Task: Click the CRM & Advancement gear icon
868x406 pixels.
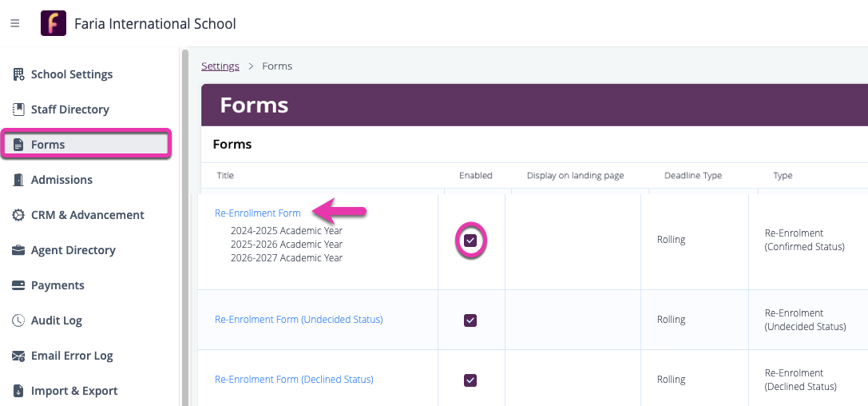Action: 18,215
